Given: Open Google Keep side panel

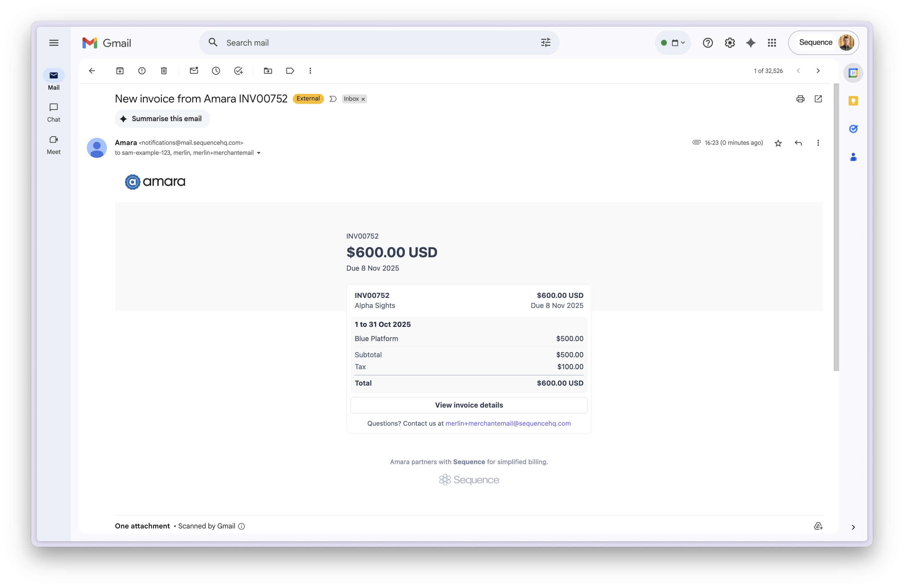Looking at the screenshot, I should point(853,101).
